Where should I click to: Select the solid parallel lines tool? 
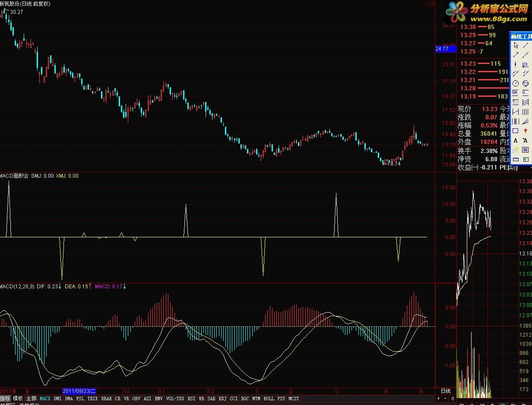point(516,73)
